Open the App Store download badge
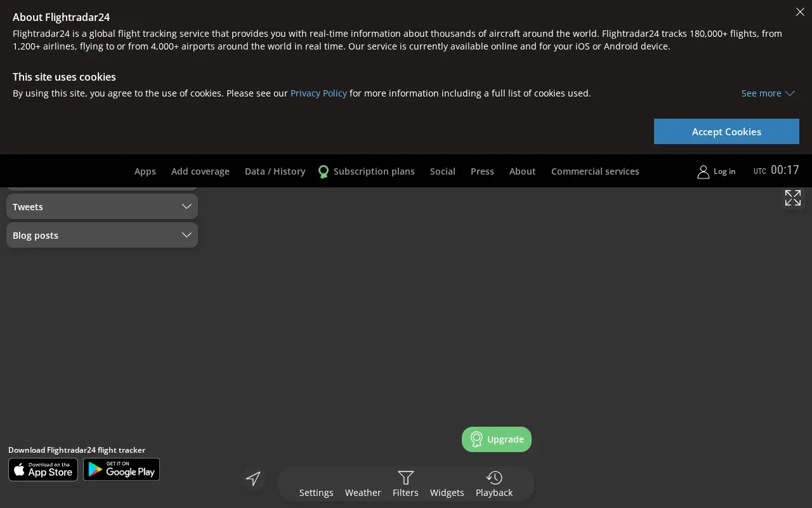 tap(43, 470)
